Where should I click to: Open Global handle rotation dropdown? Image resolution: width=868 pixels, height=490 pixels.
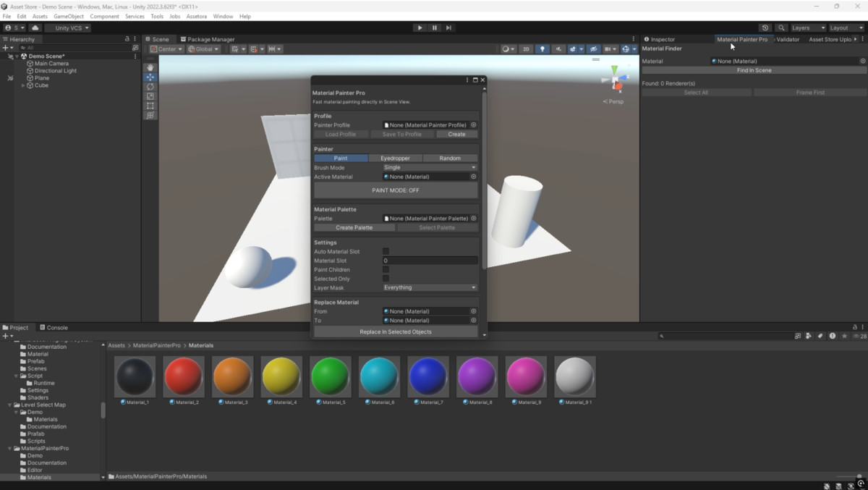pyautogui.click(x=205, y=49)
